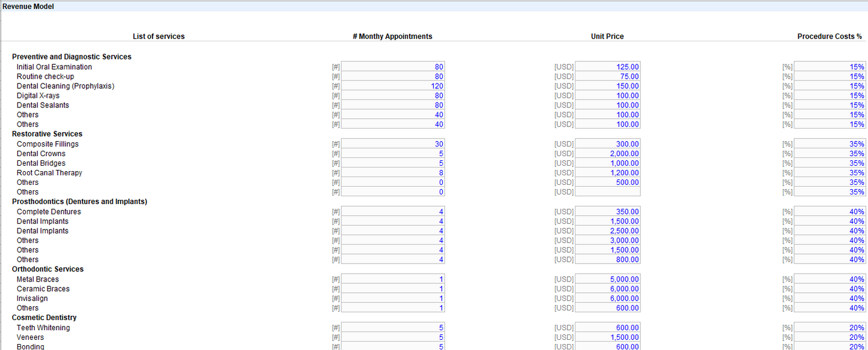Click the Metal Braces unit price cell
The width and height of the screenshot is (868, 350).
tap(607, 279)
